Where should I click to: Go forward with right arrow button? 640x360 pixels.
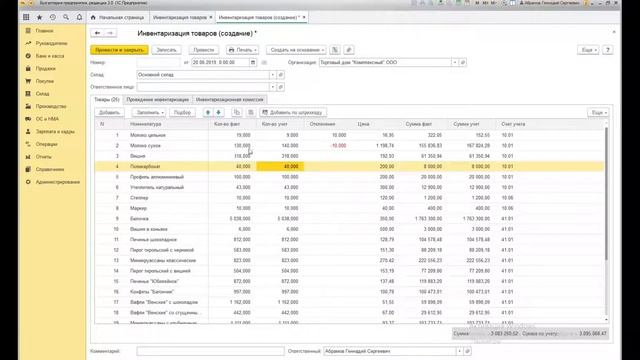point(110,33)
